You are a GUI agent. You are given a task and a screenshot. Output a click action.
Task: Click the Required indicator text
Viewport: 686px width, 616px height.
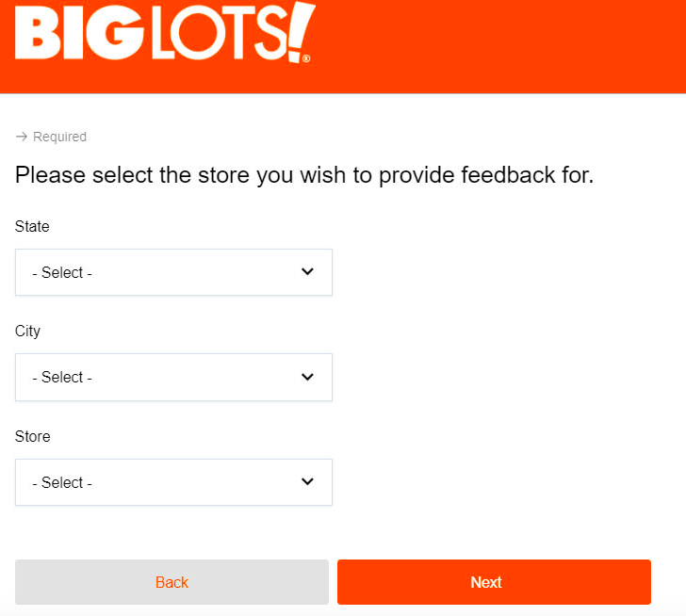[x=59, y=137]
